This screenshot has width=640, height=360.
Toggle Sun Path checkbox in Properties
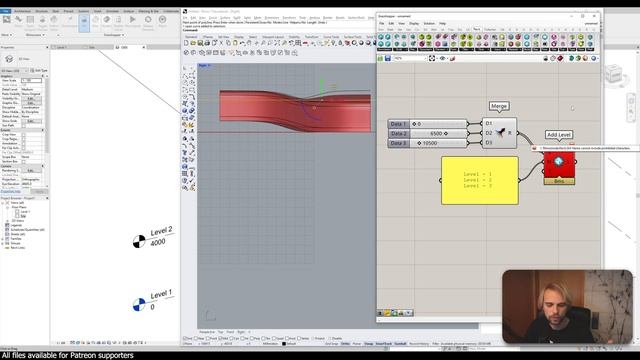pos(23,125)
